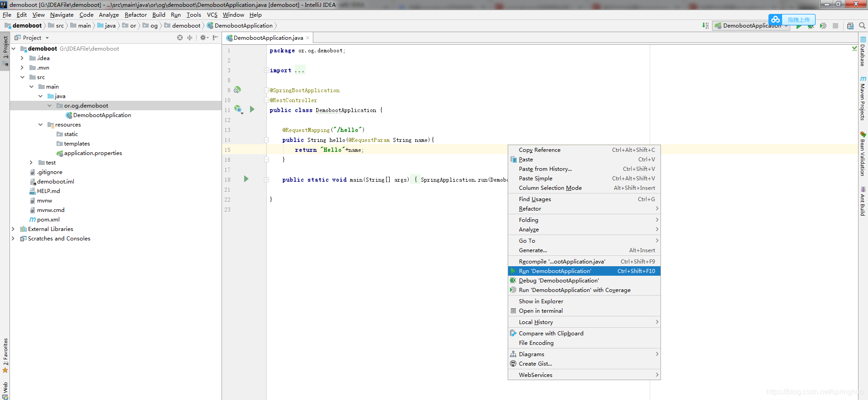This screenshot has height=400, width=868.
Task: Select HELP.md in project tree
Action: 44,191
